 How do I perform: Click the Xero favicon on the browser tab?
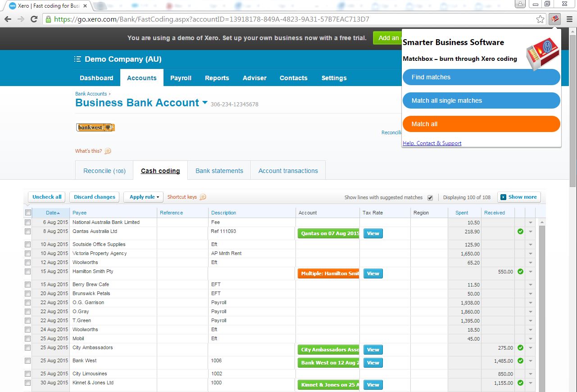point(13,6)
